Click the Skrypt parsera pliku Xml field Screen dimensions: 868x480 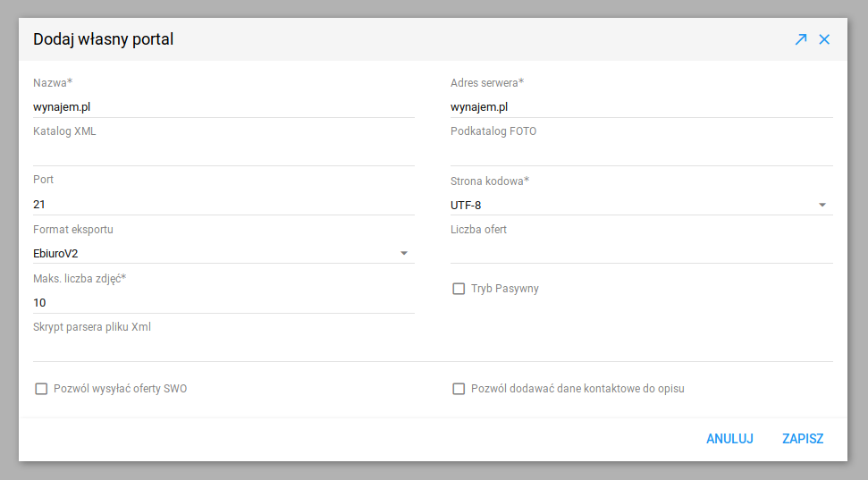433,351
